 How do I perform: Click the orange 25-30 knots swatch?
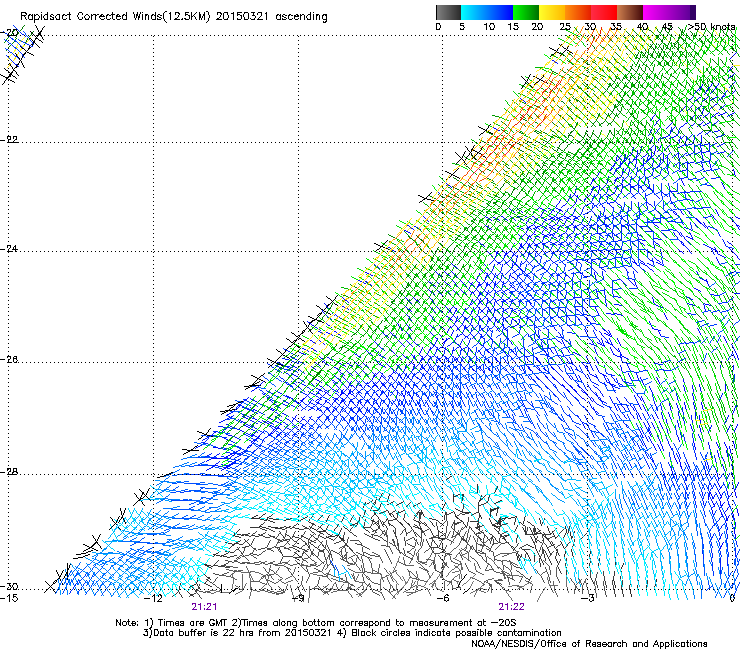point(578,12)
